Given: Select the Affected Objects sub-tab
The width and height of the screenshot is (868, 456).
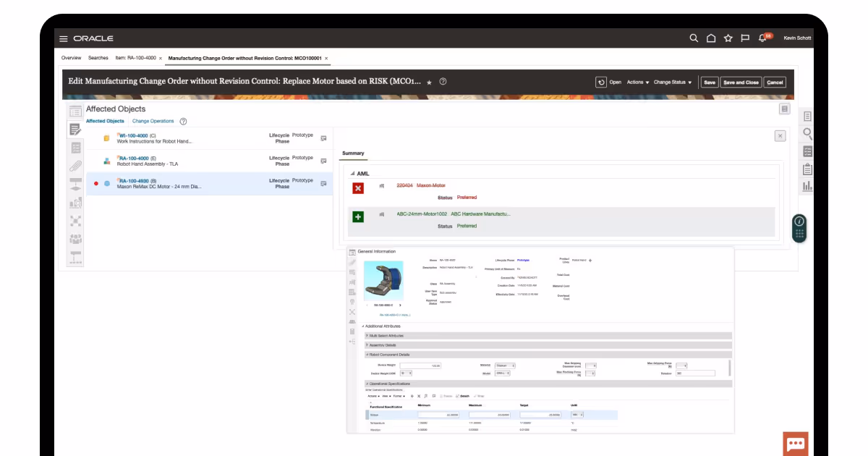Looking at the screenshot, I should pos(105,121).
